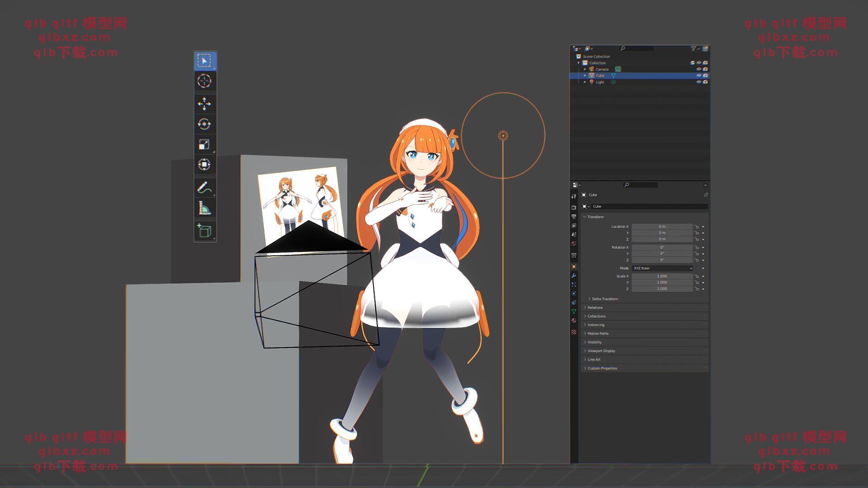Image resolution: width=868 pixels, height=488 pixels.
Task: Toggle viewport visibility eye for Cube
Action: pos(698,75)
